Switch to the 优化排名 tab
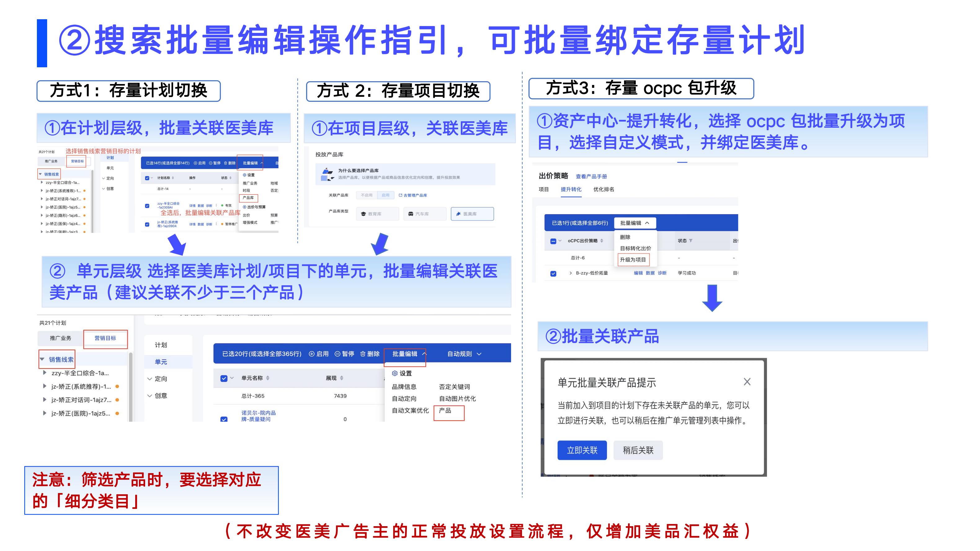This screenshot has width=980, height=551. click(x=604, y=189)
